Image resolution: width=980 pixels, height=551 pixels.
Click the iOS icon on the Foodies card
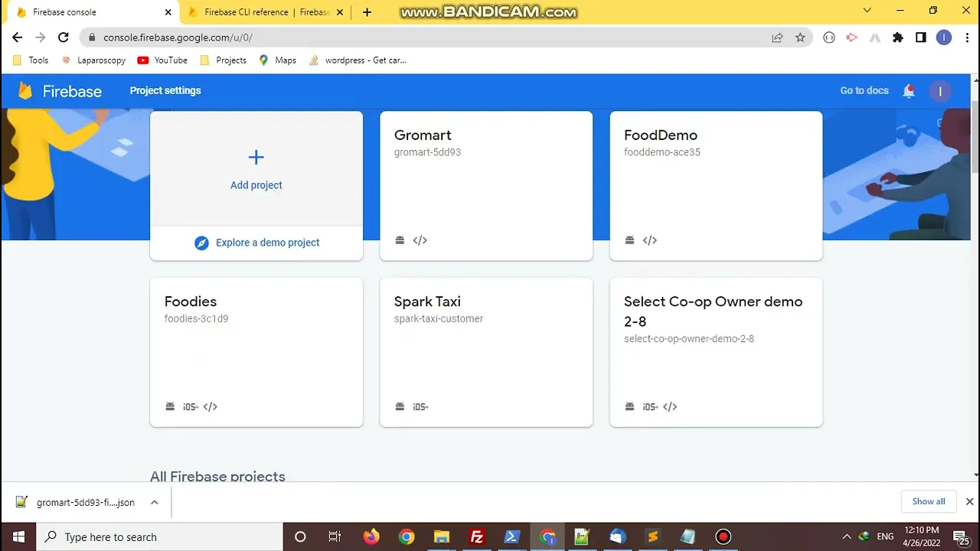191,406
